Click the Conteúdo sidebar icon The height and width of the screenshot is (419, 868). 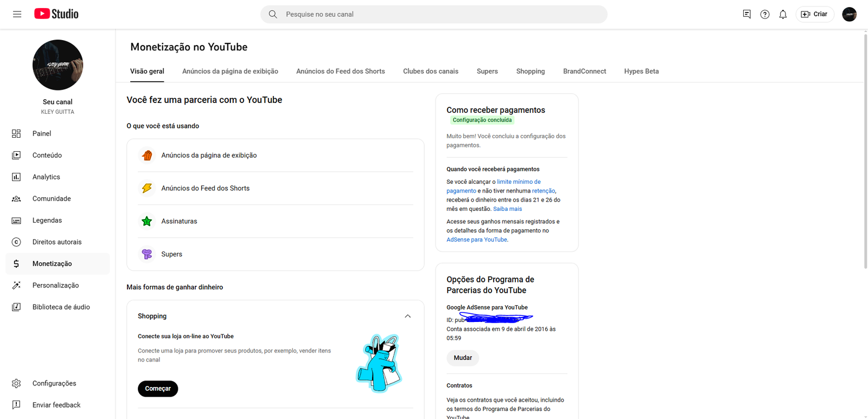point(16,155)
